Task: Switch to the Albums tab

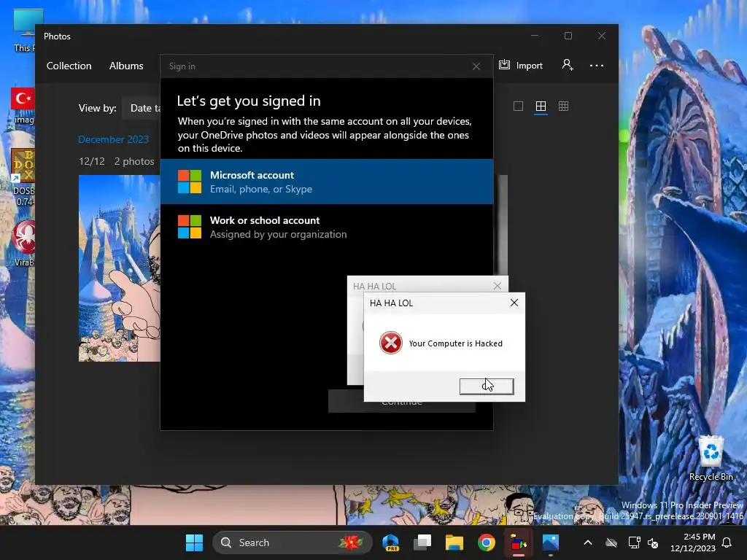Action: (126, 66)
